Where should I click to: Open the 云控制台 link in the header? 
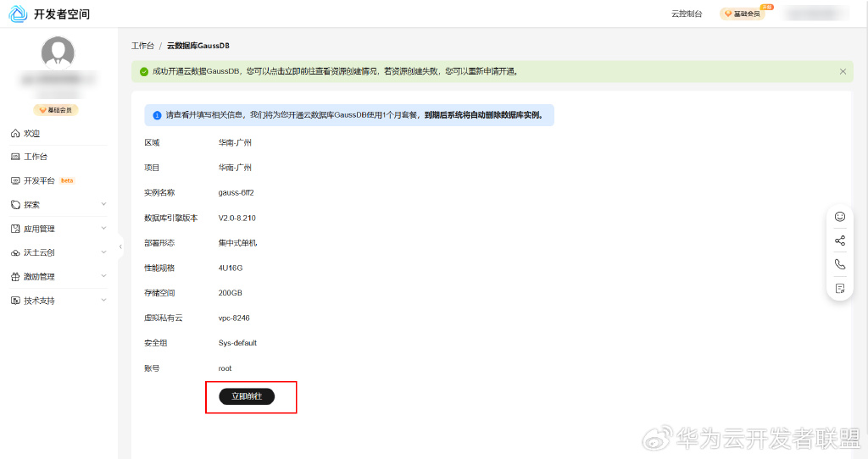point(687,14)
